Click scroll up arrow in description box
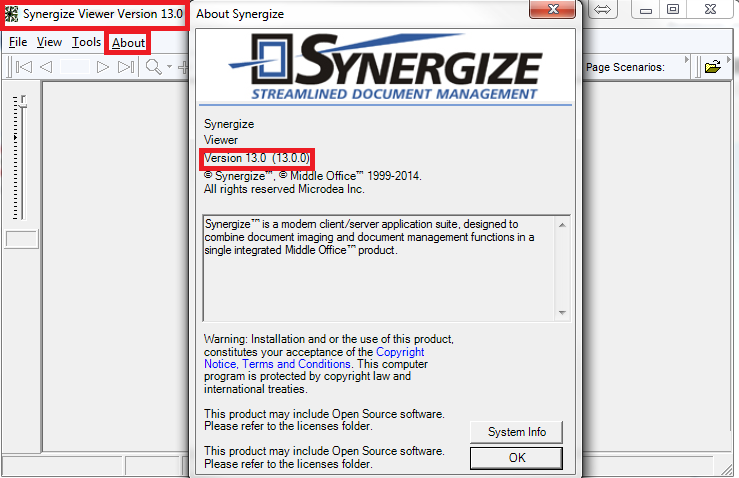 [x=562, y=225]
